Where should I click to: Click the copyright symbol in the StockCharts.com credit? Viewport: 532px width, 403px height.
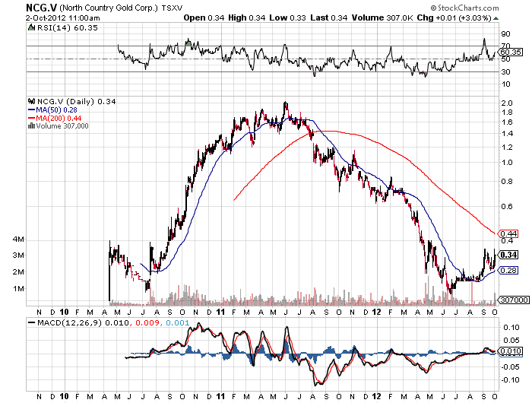[433, 8]
